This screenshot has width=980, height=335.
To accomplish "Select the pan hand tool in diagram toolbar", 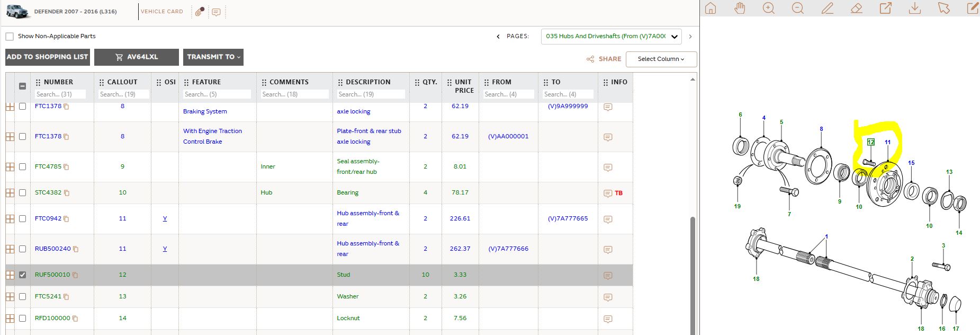I will click(x=740, y=8).
